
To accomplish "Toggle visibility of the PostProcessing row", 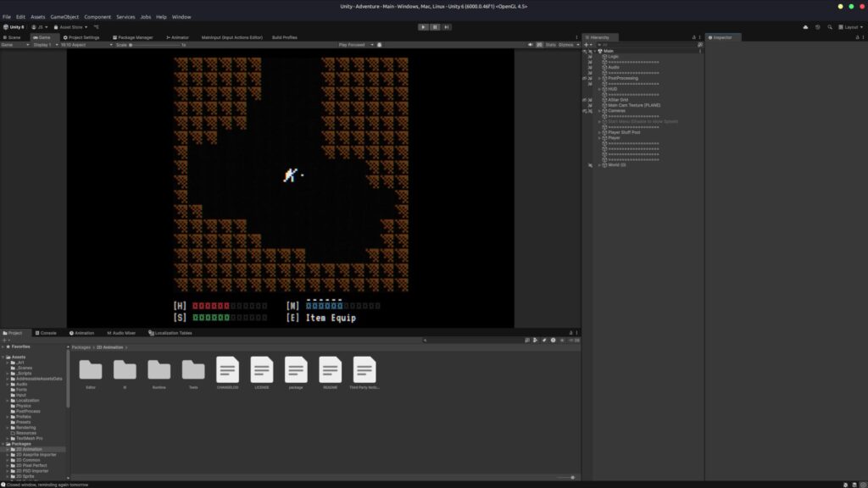I will (585, 78).
